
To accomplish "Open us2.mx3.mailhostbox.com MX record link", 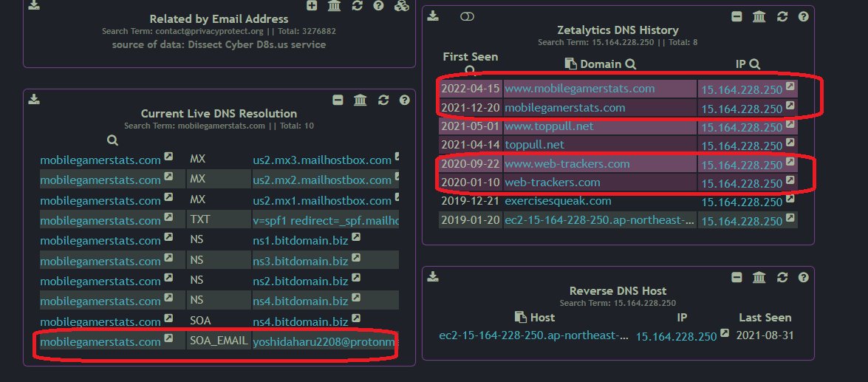I will (322, 160).
